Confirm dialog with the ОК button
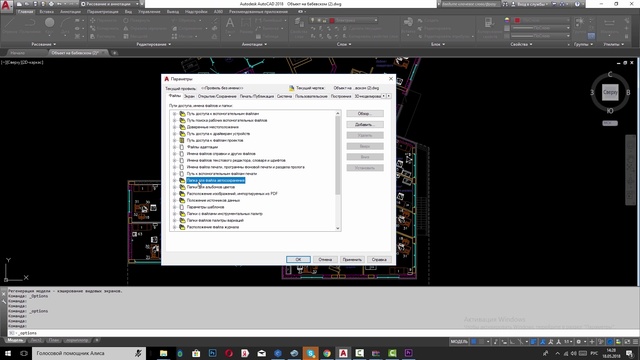640x360 pixels. [x=298, y=260]
